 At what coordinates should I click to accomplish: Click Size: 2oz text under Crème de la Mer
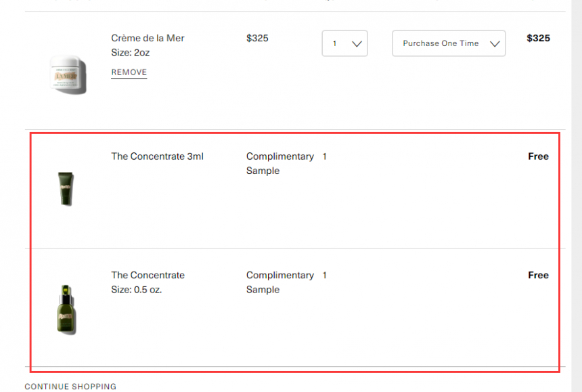pos(130,52)
